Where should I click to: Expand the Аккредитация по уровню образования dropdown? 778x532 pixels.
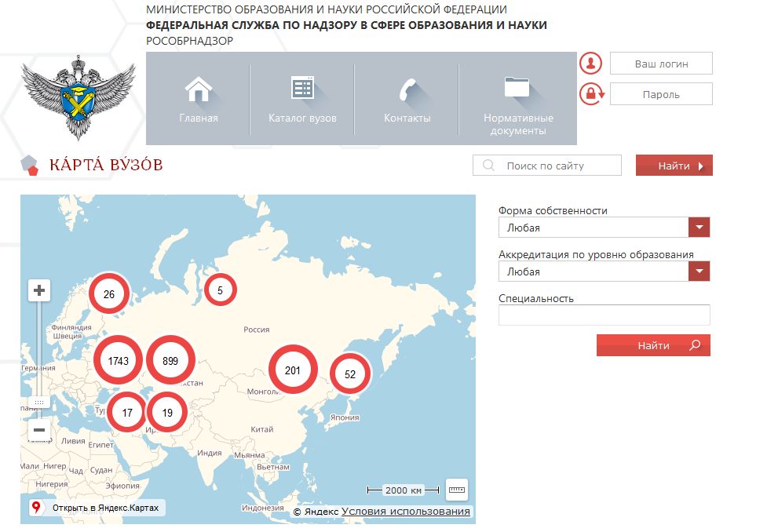pyautogui.click(x=699, y=271)
